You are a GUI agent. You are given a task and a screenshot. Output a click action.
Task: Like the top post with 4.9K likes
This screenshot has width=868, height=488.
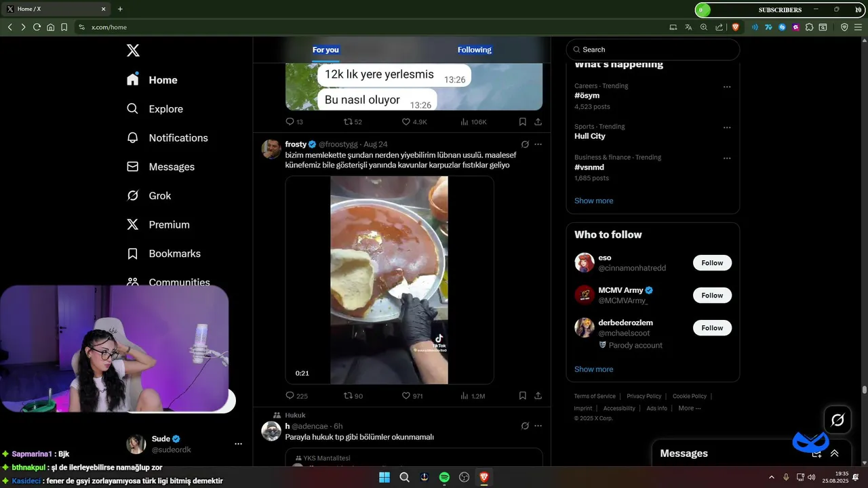(x=414, y=122)
